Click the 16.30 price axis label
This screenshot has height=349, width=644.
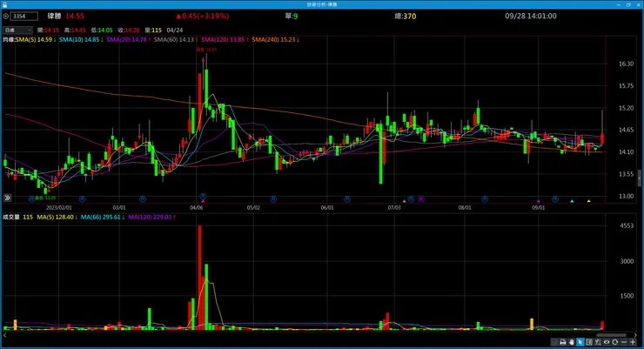coord(626,64)
